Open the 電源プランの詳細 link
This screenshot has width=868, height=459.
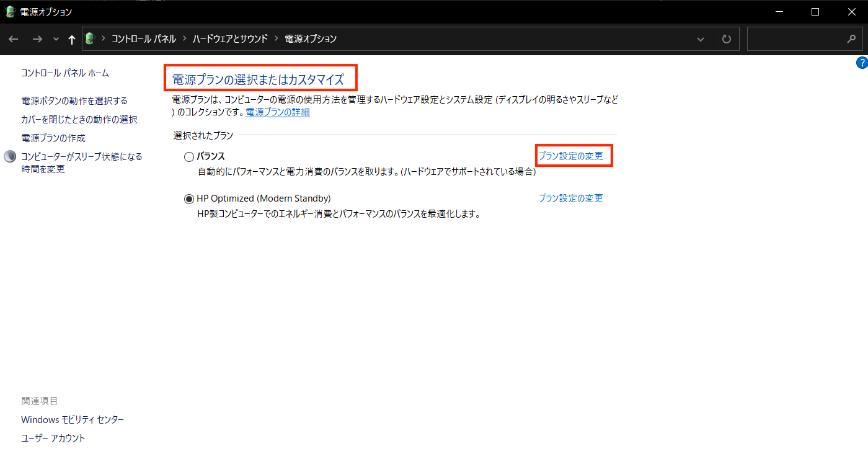277,112
